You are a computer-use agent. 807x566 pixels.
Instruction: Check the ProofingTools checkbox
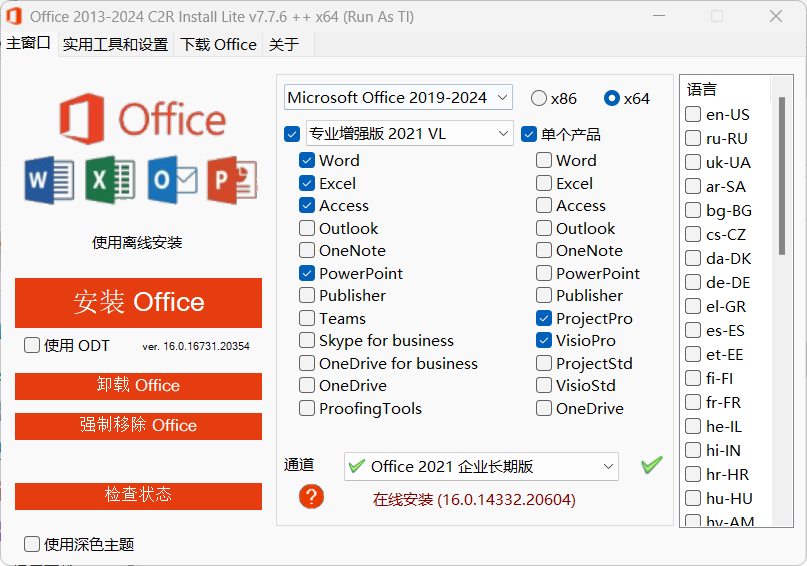coord(307,408)
